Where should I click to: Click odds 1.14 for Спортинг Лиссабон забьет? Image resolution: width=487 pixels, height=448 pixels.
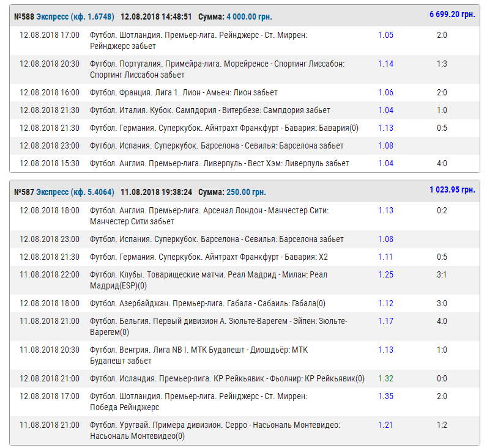point(386,64)
